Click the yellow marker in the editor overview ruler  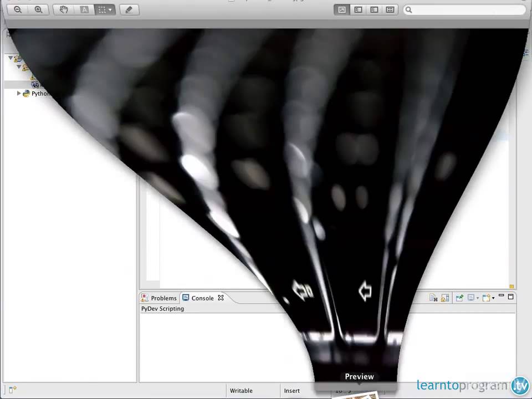click(511, 287)
